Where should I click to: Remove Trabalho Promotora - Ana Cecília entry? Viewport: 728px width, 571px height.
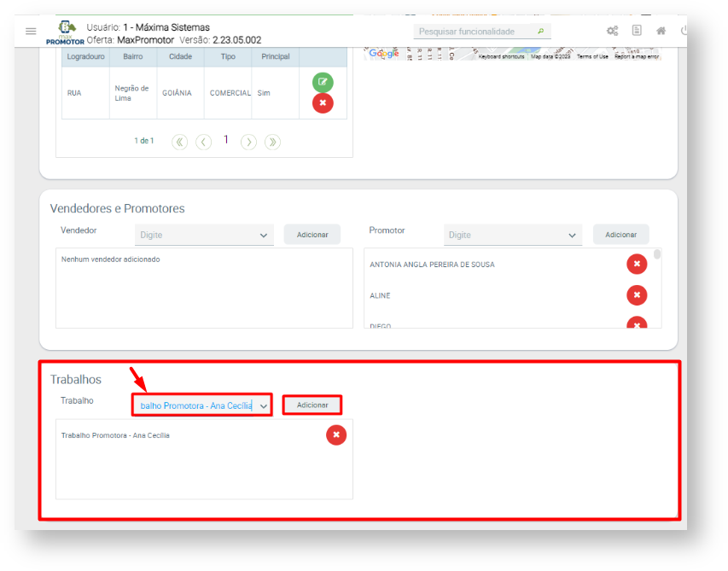pyautogui.click(x=336, y=435)
